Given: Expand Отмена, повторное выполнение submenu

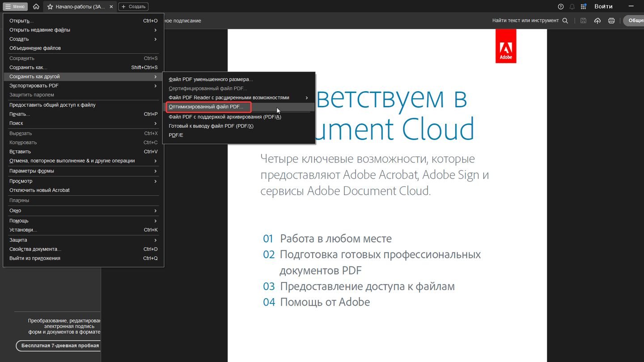Looking at the screenshot, I should pyautogui.click(x=84, y=161).
